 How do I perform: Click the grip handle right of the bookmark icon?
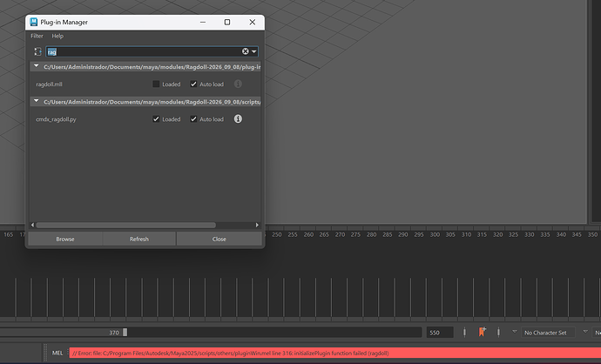pos(498,332)
